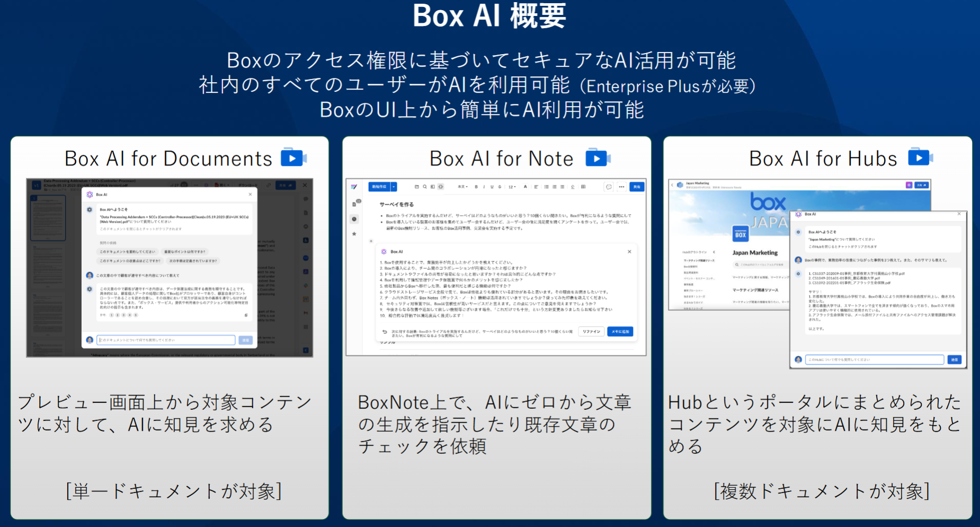Go back with arrow in Japan Marketing hub
This screenshot has width=980, height=527.
click(672, 185)
